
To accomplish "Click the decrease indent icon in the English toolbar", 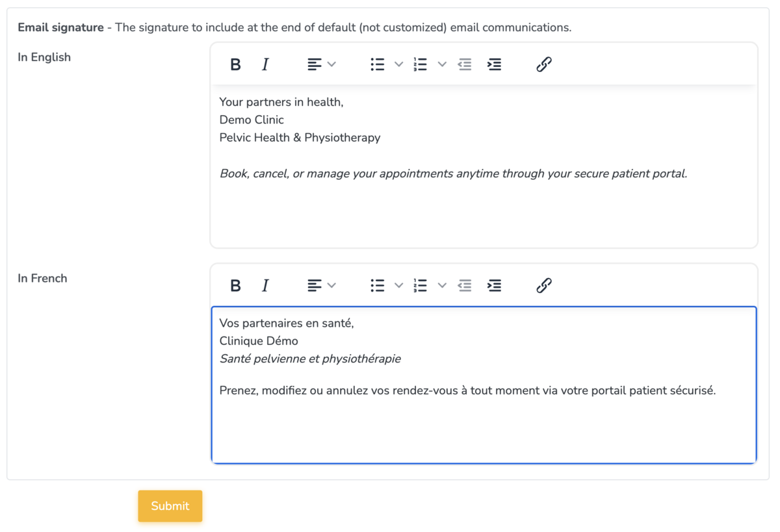I will [x=464, y=64].
